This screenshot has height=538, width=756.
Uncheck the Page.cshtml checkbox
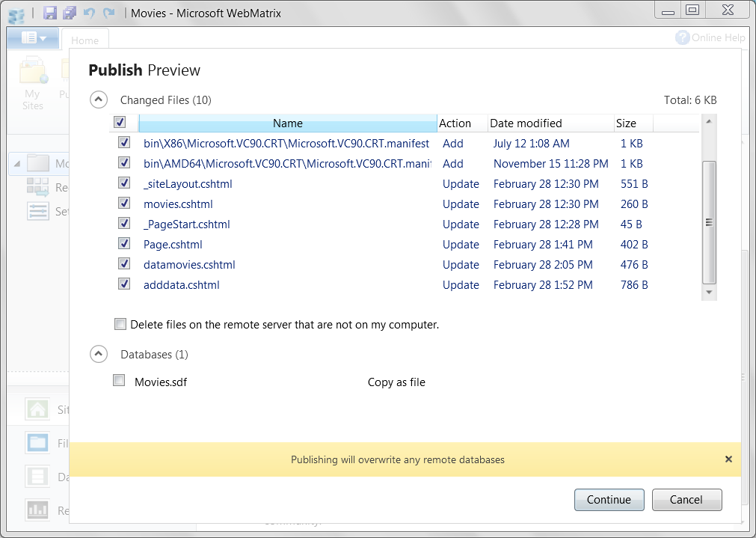(124, 244)
